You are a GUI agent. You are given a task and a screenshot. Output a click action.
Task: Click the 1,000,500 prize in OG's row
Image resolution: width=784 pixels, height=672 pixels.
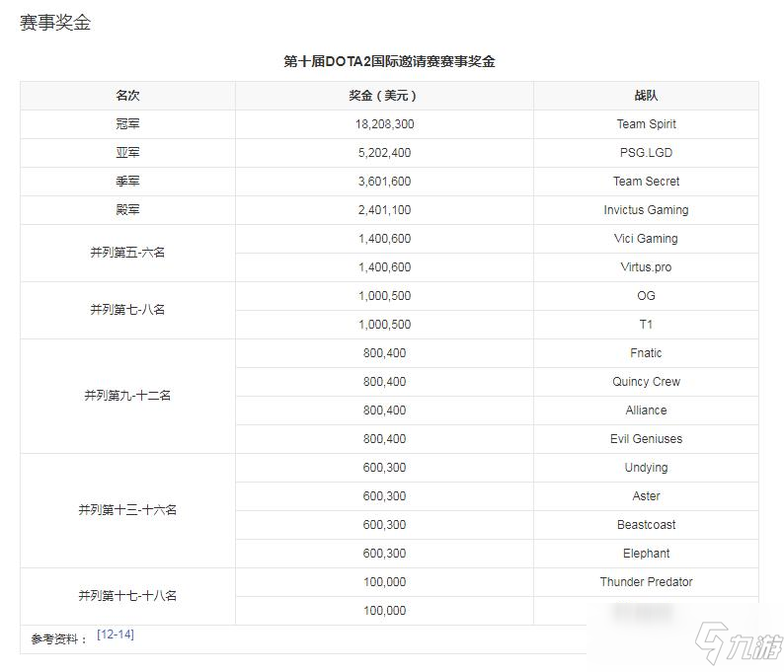384,295
